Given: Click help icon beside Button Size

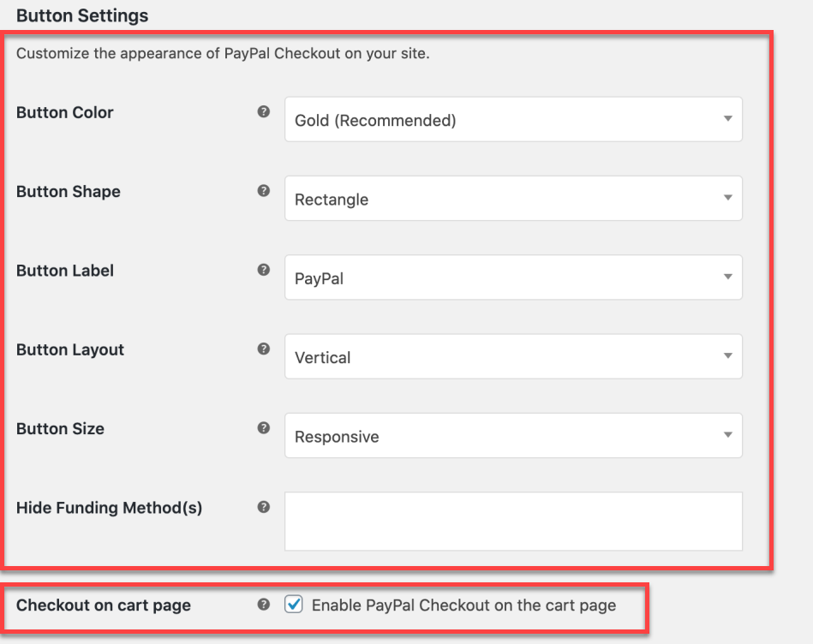Looking at the screenshot, I should pyautogui.click(x=263, y=427).
